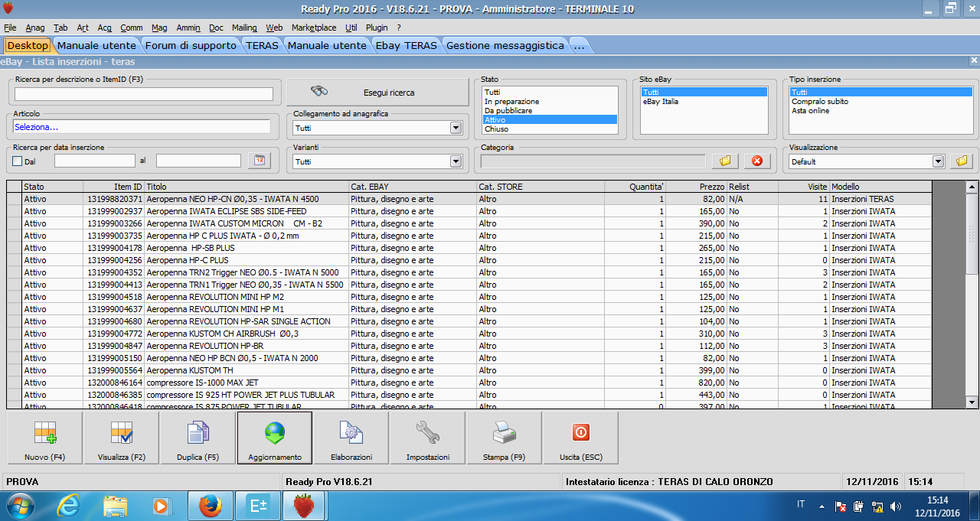Click the Esegui ricerca button
980x521 pixels.
[x=377, y=93]
